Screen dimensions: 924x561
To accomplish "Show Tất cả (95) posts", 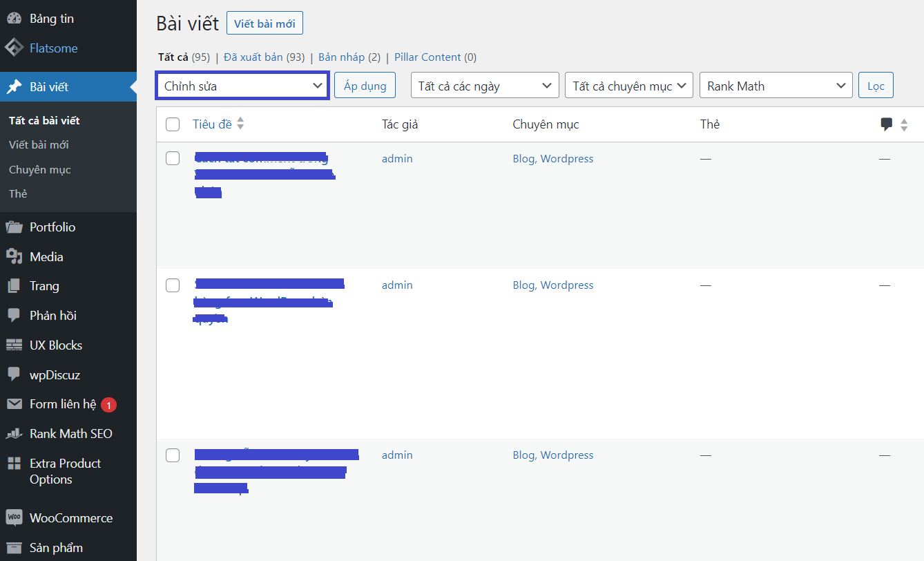I will tap(184, 57).
